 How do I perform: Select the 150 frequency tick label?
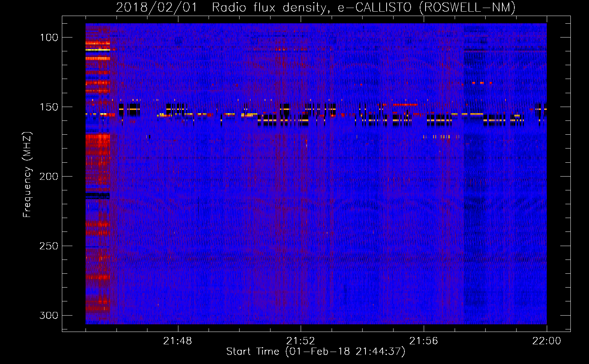(49, 107)
